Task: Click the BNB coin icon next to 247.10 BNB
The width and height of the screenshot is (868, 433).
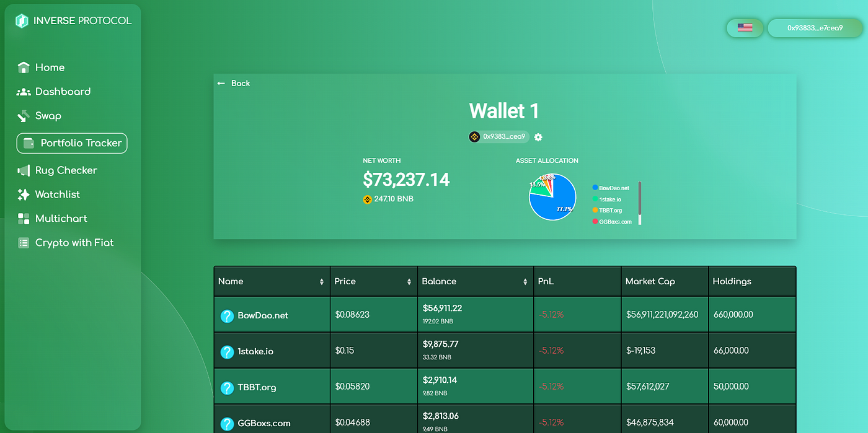Action: tap(367, 199)
